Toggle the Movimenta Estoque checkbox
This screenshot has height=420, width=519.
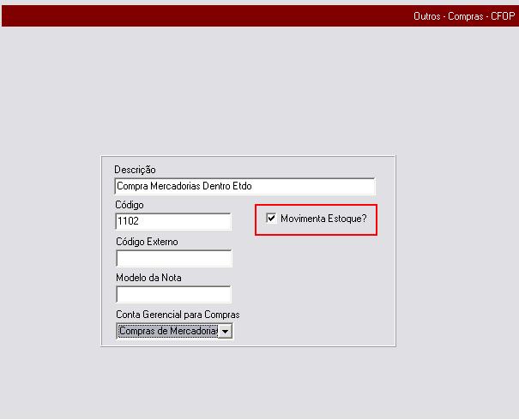point(271,219)
